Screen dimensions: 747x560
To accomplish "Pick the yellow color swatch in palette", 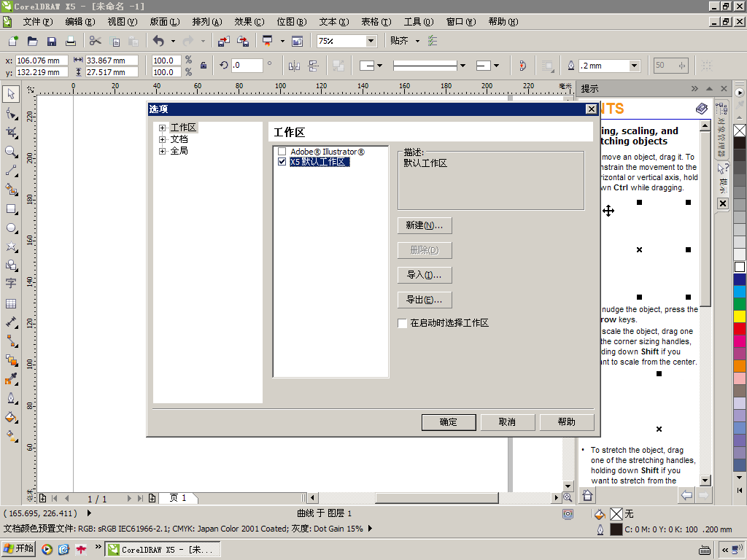I will click(x=740, y=316).
